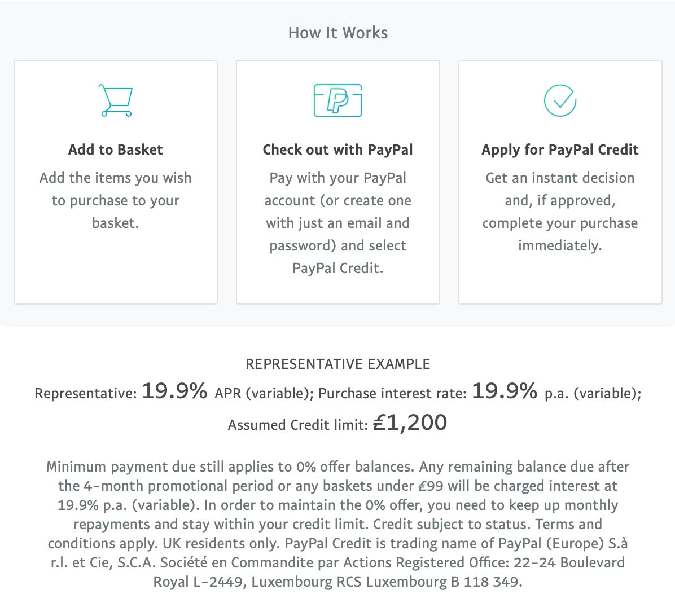Click the "Add the items you wish" description
The width and height of the screenshot is (675, 616).
[116, 200]
